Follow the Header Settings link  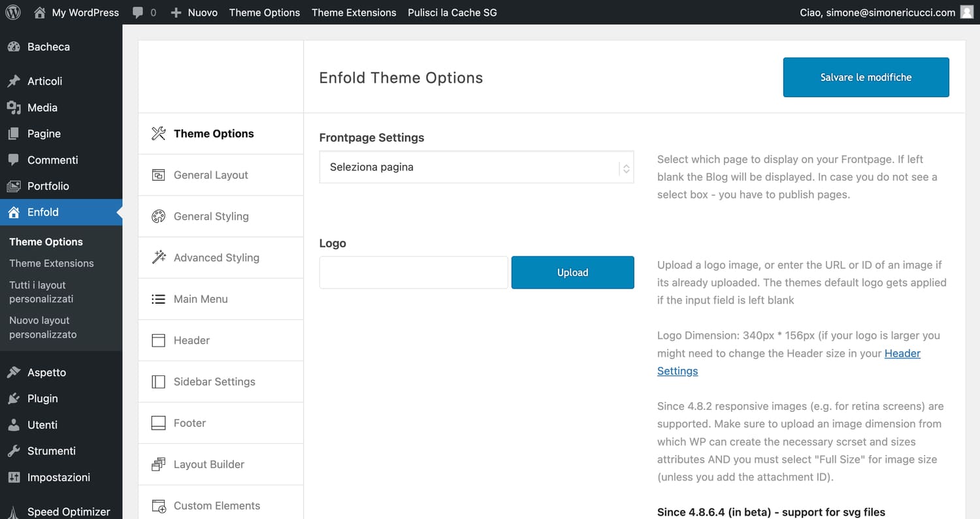tap(789, 362)
